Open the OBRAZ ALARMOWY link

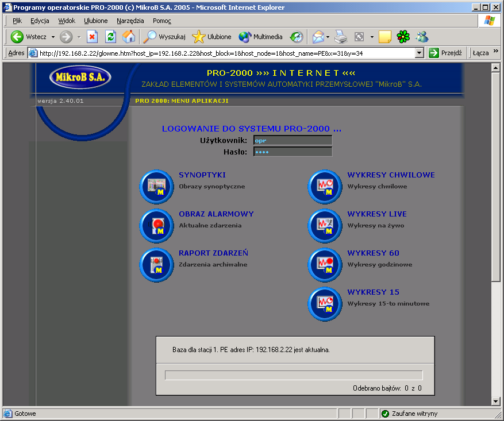point(216,214)
